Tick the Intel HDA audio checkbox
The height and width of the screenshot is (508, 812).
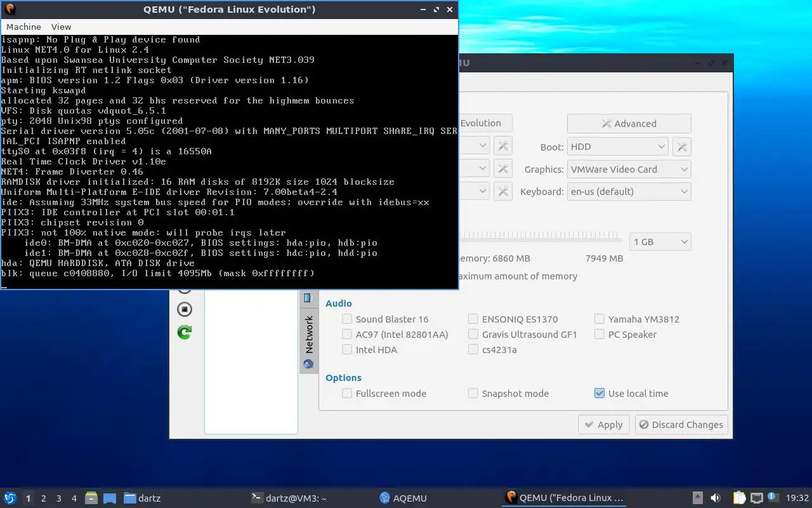[347, 350]
